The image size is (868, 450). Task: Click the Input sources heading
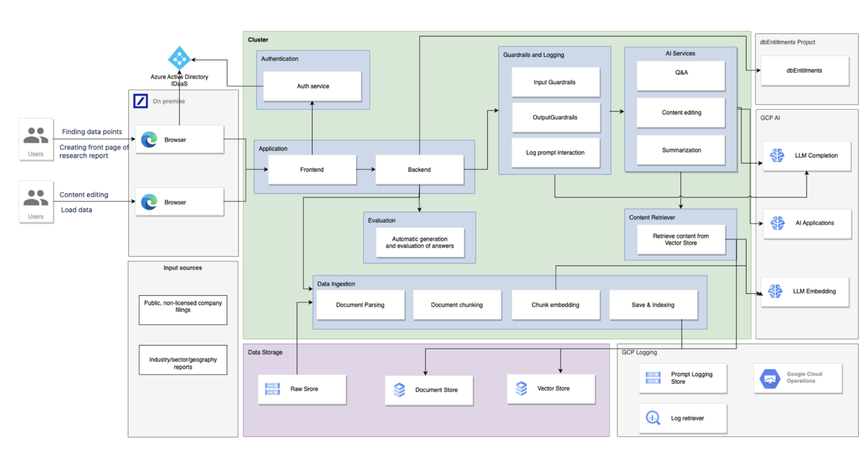point(183,267)
